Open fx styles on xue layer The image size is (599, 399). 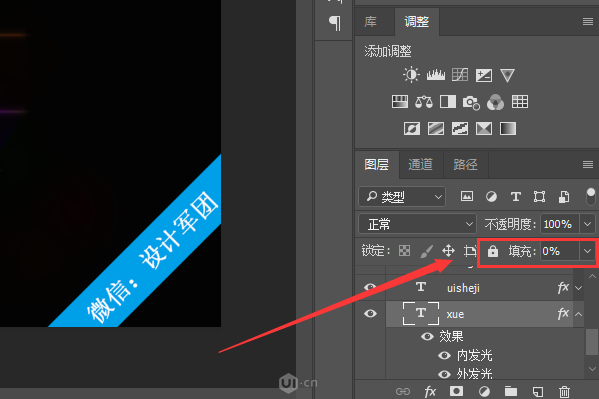click(563, 314)
